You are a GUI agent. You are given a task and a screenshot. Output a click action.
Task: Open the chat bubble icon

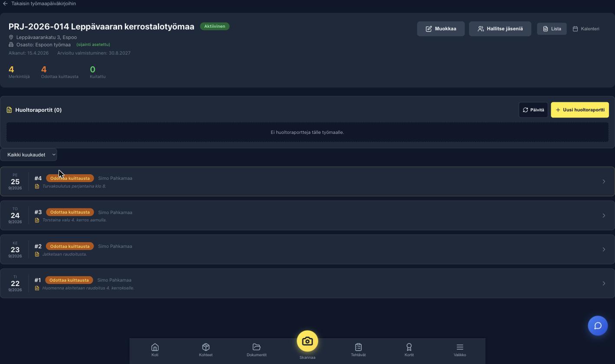598,326
